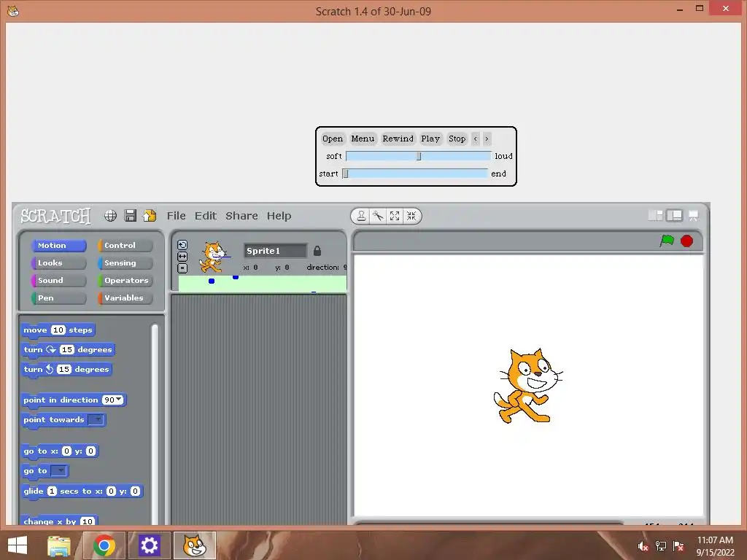
Task: Toggle the sprite drag lock icon
Action: coord(317,251)
